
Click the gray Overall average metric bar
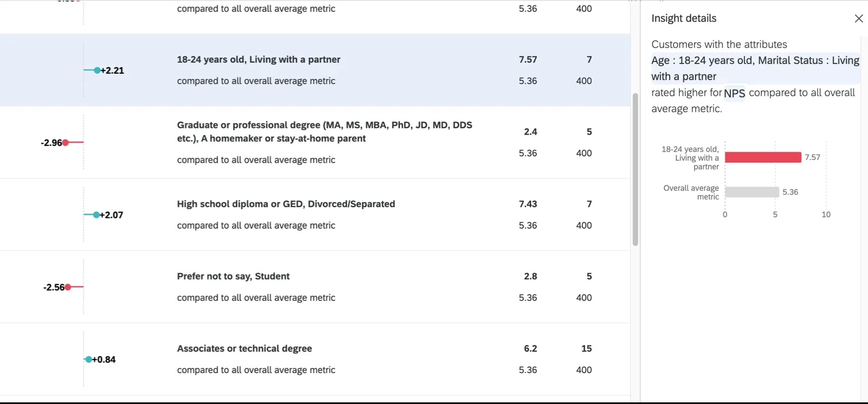[x=752, y=191]
